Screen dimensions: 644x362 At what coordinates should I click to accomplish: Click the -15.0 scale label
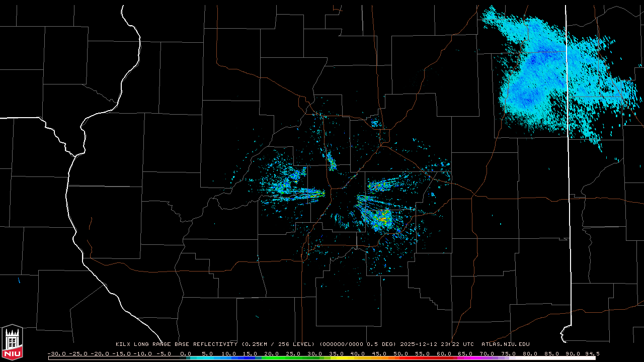(x=123, y=353)
